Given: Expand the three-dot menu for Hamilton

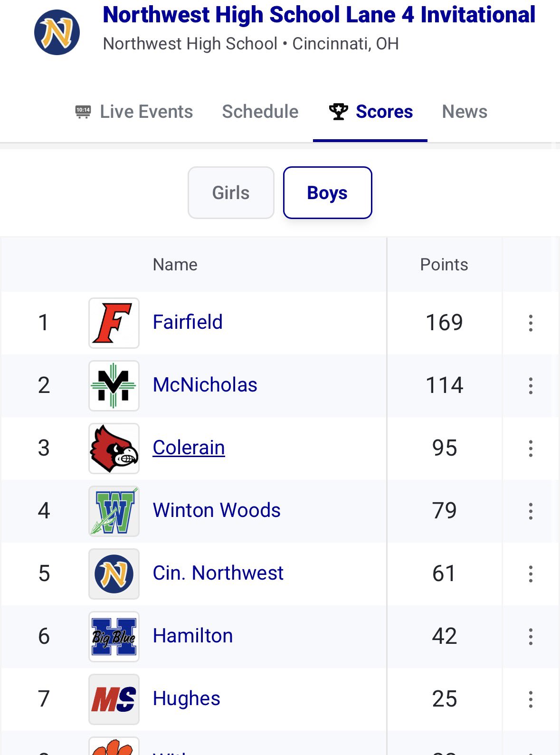Looking at the screenshot, I should [531, 637].
